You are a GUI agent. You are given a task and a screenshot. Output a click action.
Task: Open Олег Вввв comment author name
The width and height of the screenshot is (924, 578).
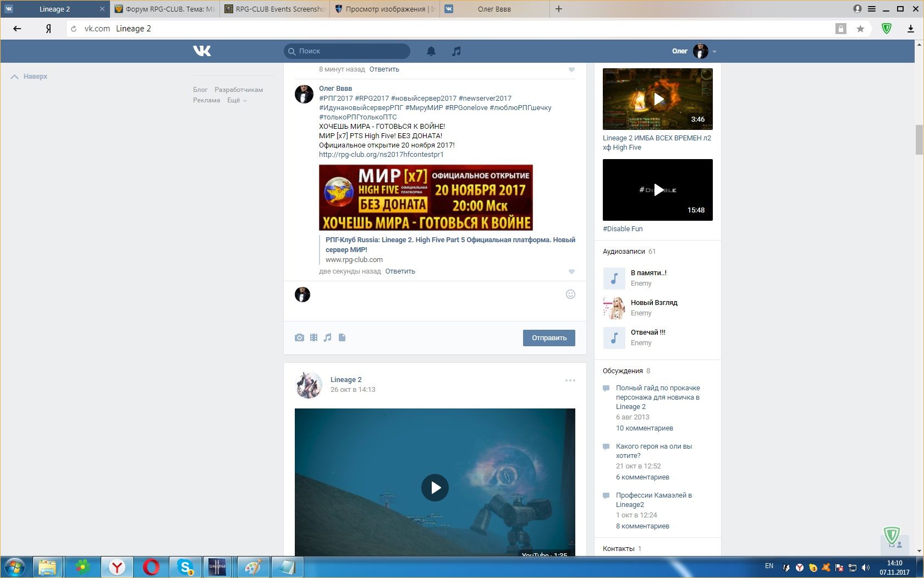[x=335, y=89]
